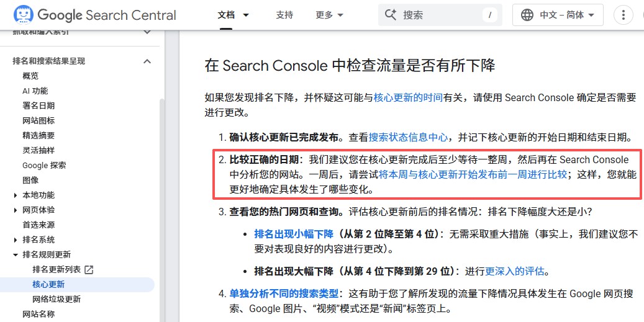Click the heading 在 Search Console 中检查流量是否有所下降
This screenshot has height=322, width=644.
350,66
